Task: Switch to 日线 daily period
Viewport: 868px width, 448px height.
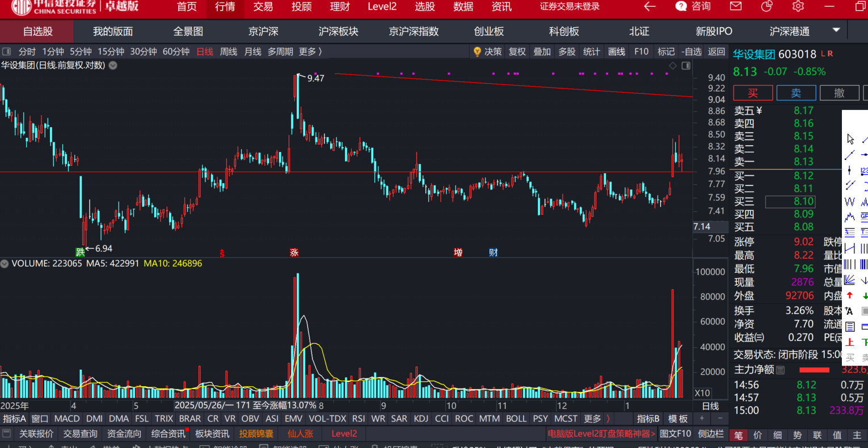Action: [205, 52]
